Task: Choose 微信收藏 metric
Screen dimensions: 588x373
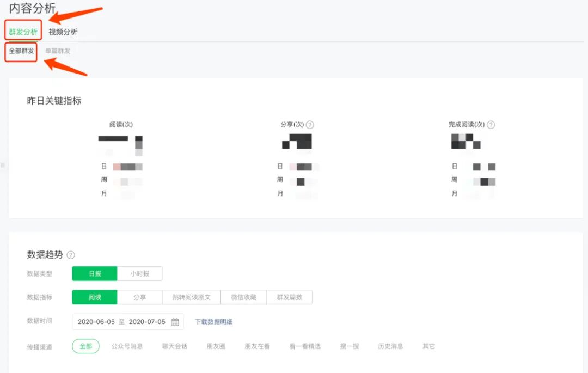Action: 244,297
